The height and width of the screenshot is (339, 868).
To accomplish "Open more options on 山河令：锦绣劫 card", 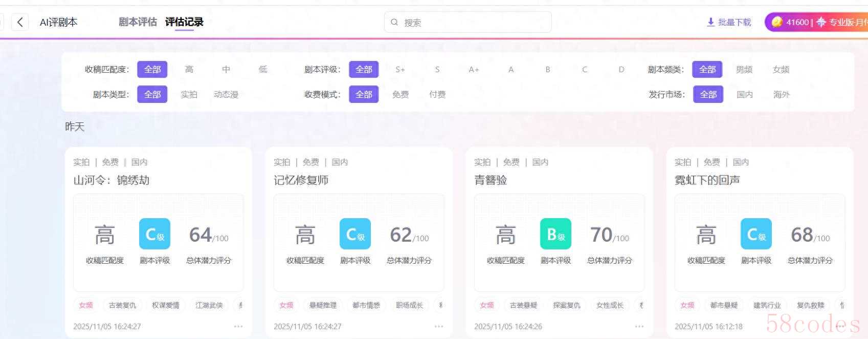I will [x=238, y=326].
